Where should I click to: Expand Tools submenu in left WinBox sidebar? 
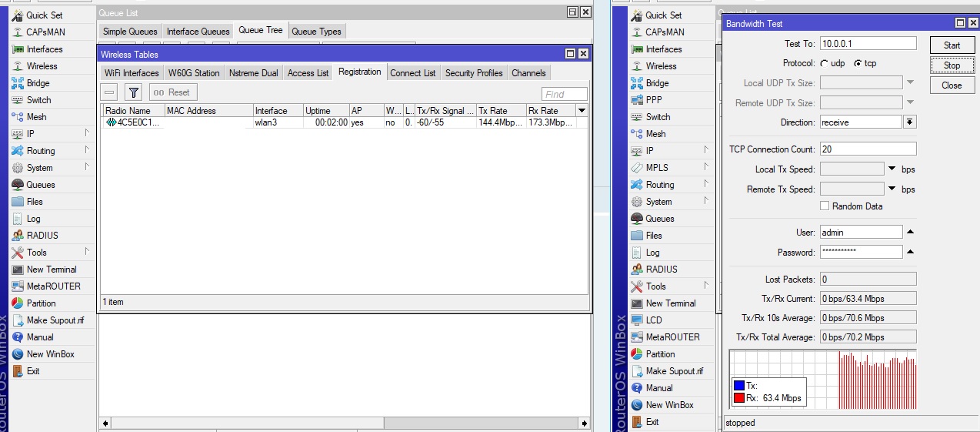pyautogui.click(x=86, y=253)
